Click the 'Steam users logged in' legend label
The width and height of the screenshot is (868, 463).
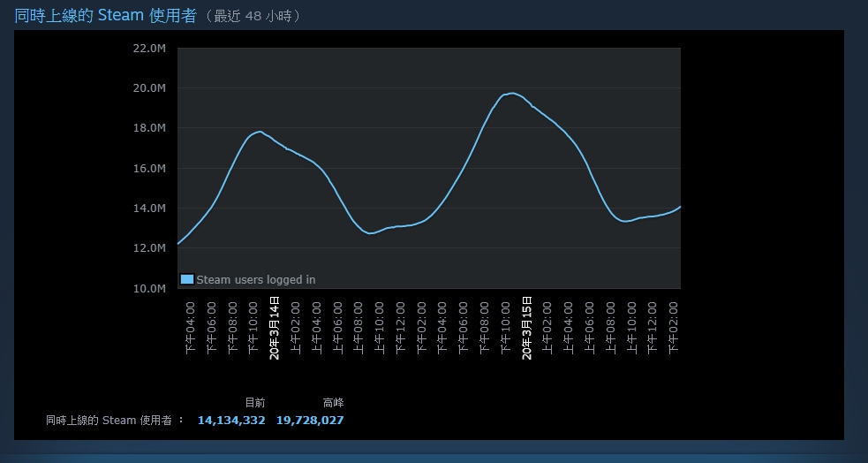tap(256, 280)
